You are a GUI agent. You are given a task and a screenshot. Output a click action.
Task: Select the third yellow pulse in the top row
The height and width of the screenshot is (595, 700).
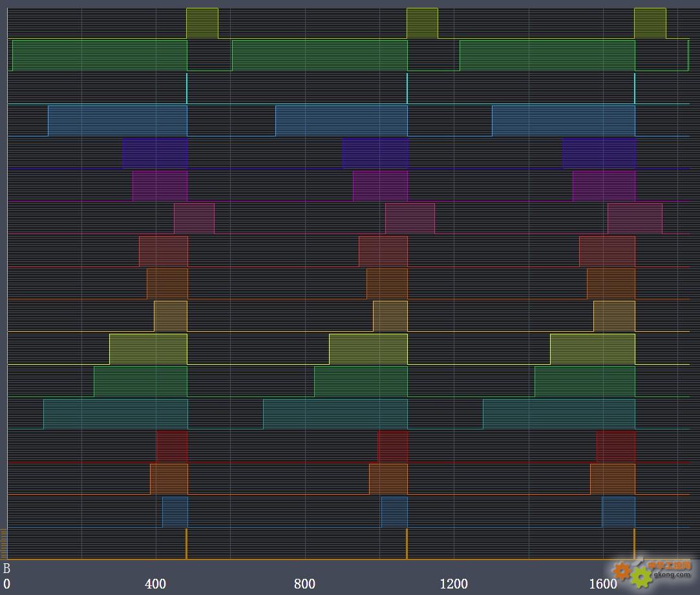tap(650, 23)
